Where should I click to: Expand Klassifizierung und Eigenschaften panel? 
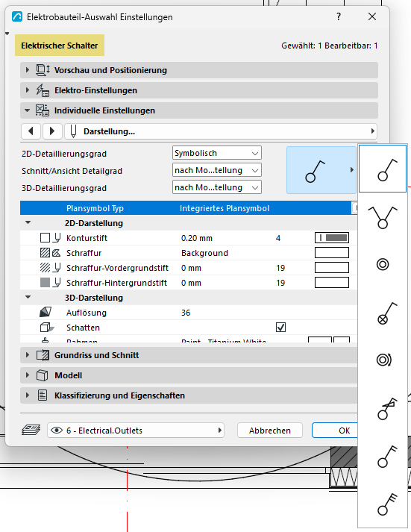[28, 395]
